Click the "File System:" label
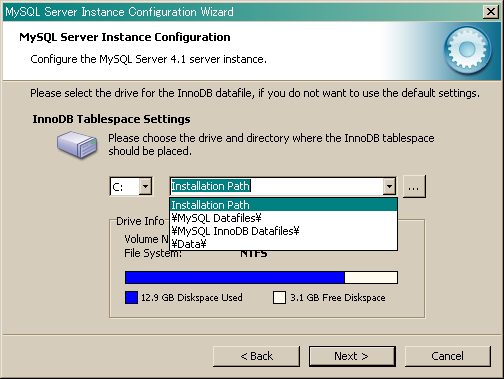 153,253
